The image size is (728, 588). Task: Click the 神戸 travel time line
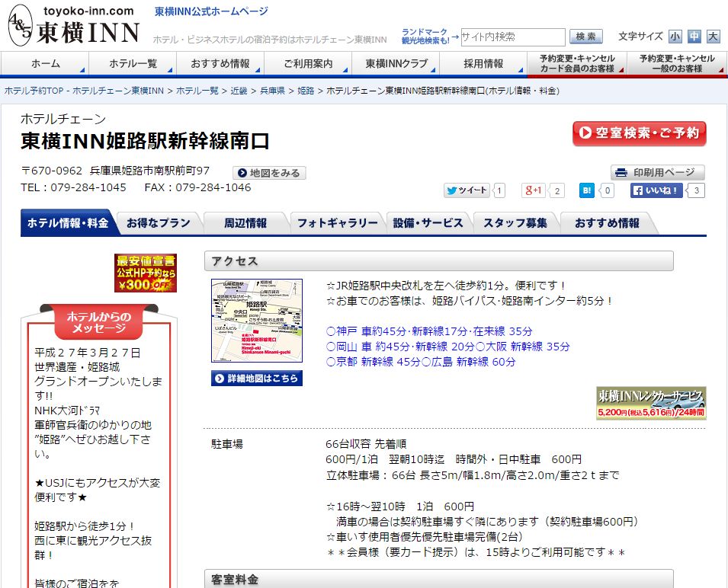coord(429,331)
